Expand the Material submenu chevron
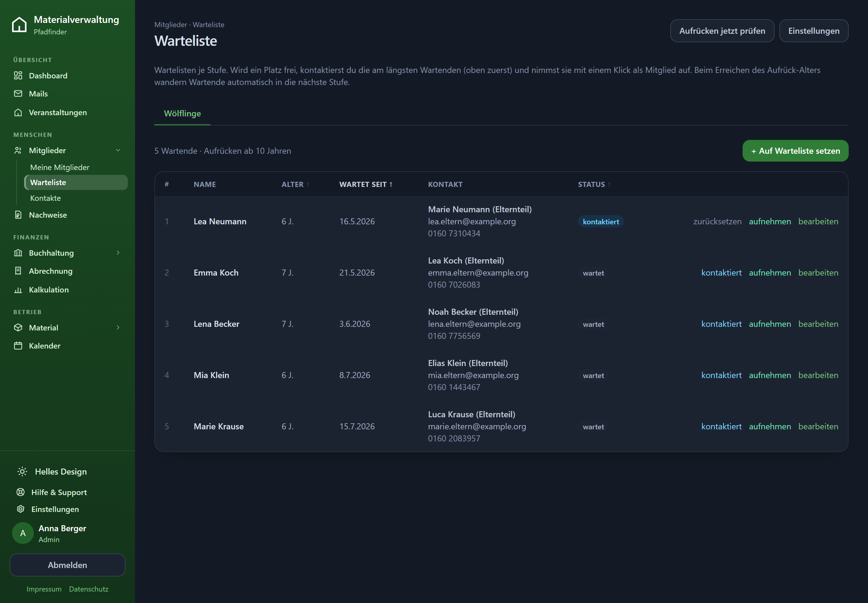This screenshot has height=603, width=868. pos(118,327)
